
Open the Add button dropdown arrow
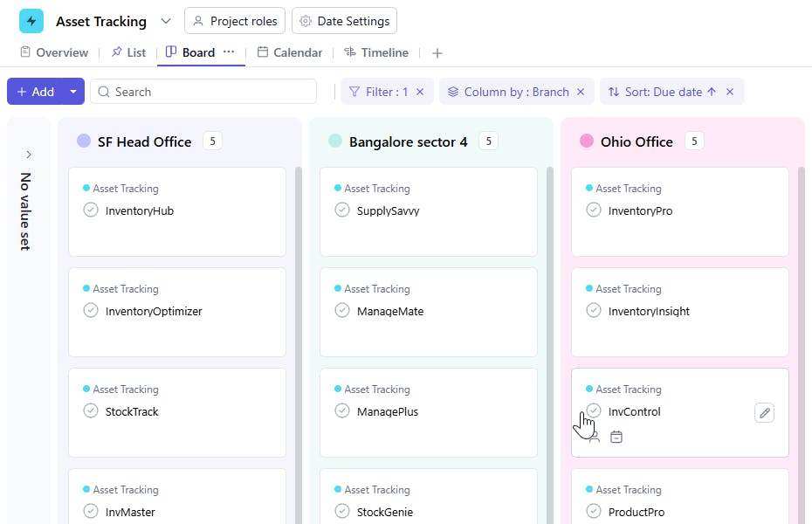pyautogui.click(x=73, y=92)
